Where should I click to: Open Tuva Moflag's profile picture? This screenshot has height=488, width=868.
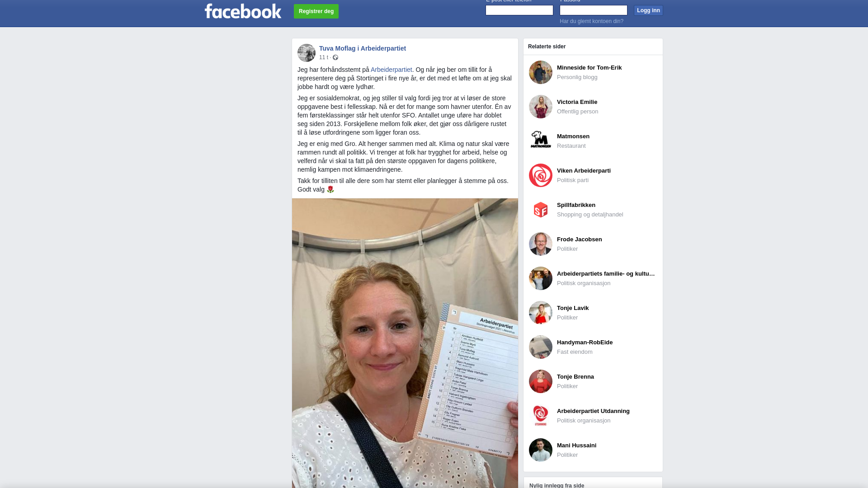(307, 53)
